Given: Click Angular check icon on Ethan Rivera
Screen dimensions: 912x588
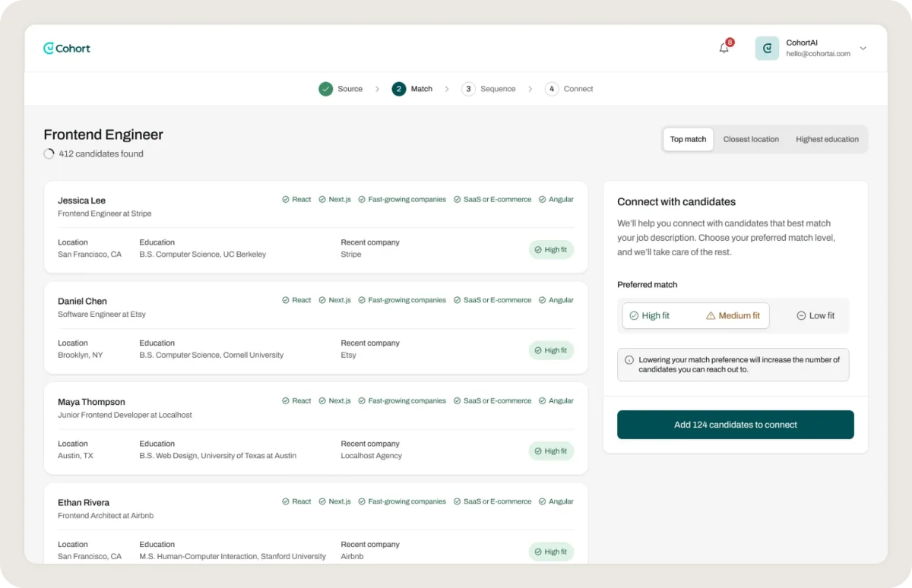Looking at the screenshot, I should coord(543,501).
